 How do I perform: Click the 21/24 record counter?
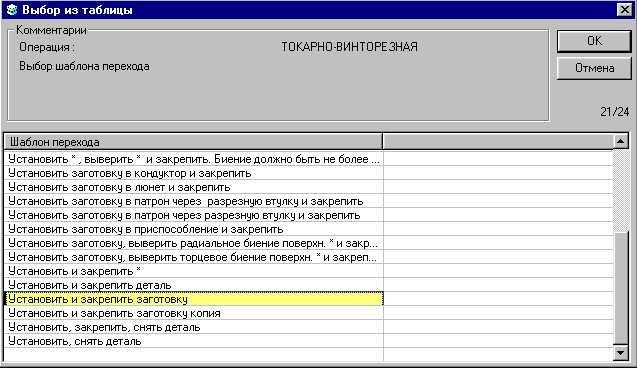614,112
